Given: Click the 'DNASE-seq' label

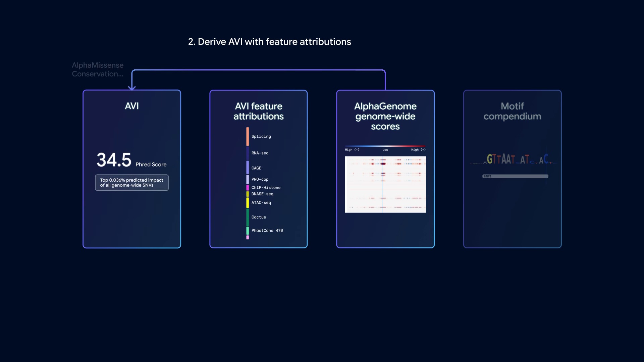Looking at the screenshot, I should click(262, 194).
